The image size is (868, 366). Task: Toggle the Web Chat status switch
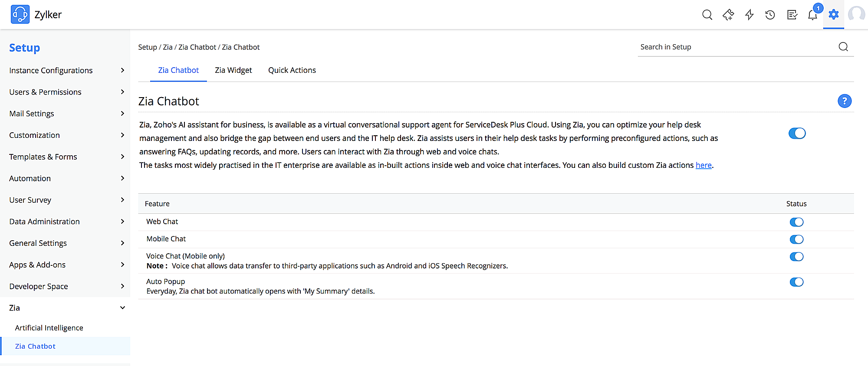tap(796, 222)
